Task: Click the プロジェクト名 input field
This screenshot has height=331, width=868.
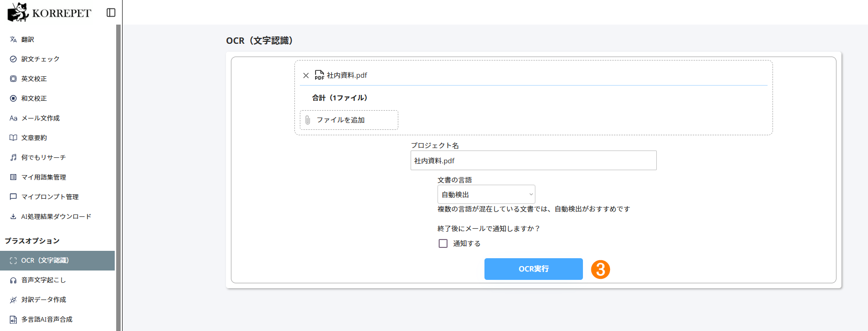Action: click(x=534, y=160)
